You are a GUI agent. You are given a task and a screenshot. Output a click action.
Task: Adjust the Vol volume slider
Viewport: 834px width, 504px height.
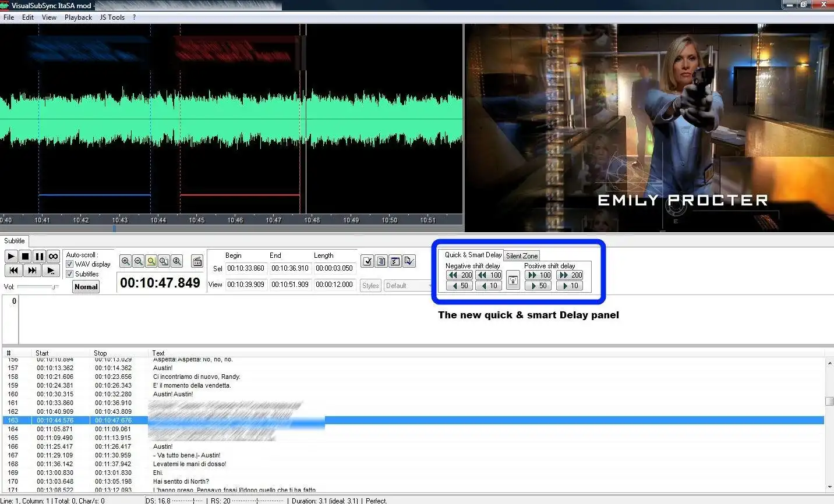point(38,287)
